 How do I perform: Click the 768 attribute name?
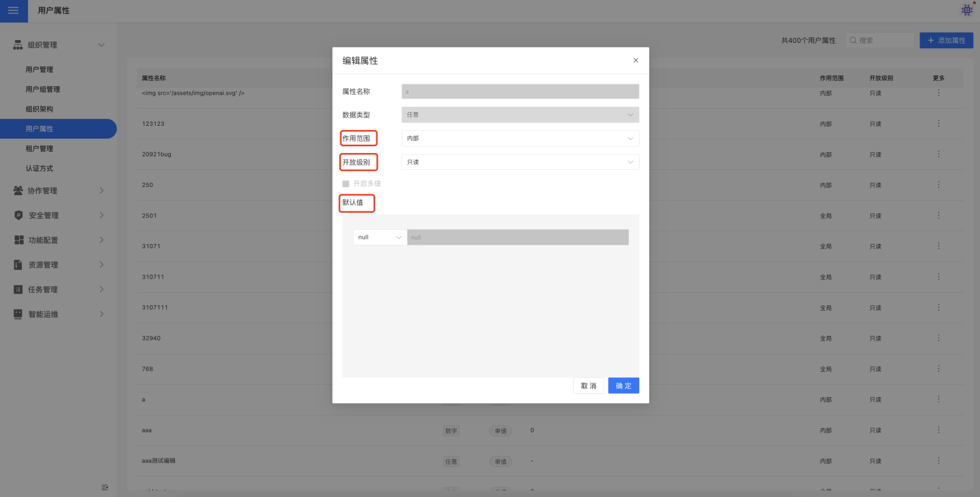(147, 369)
